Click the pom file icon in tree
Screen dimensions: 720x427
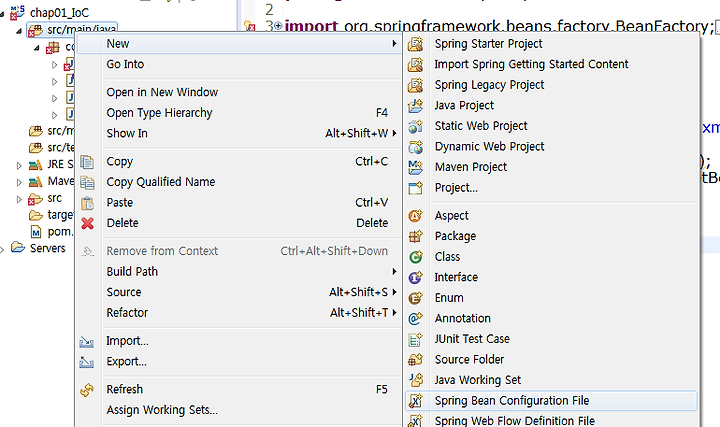pos(36,232)
